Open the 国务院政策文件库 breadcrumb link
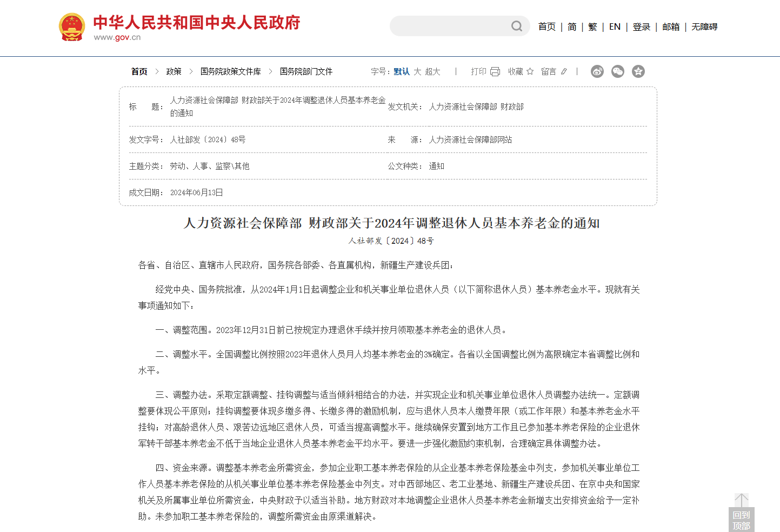780x532 pixels. coord(231,71)
